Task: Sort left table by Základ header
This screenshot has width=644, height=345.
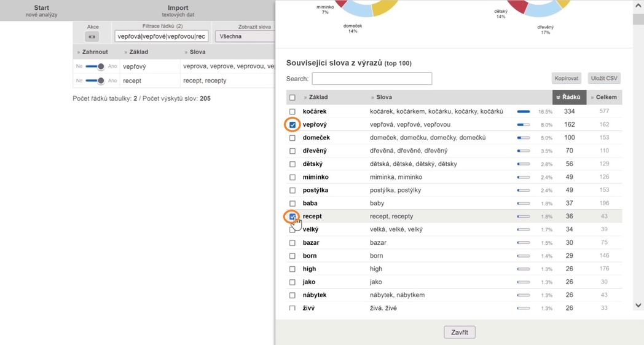Action: click(x=136, y=52)
